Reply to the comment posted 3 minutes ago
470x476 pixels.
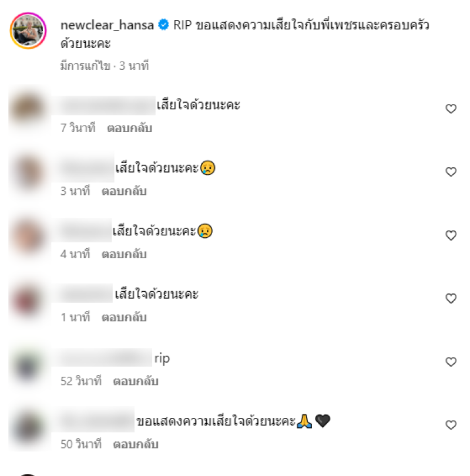pos(124,191)
